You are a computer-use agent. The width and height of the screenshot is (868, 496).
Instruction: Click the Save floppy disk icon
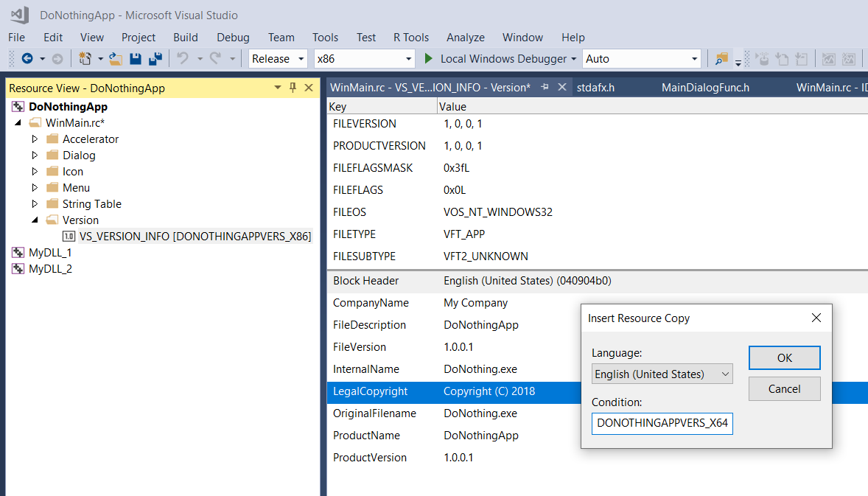pyautogui.click(x=135, y=59)
